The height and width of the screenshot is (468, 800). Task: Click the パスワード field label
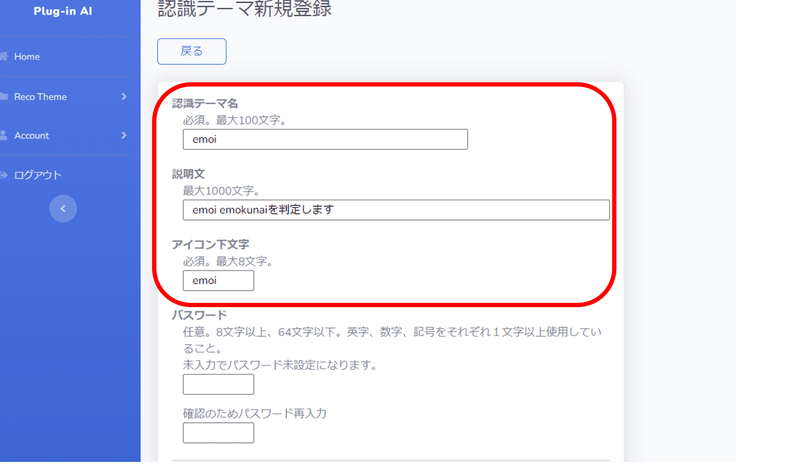click(x=199, y=315)
